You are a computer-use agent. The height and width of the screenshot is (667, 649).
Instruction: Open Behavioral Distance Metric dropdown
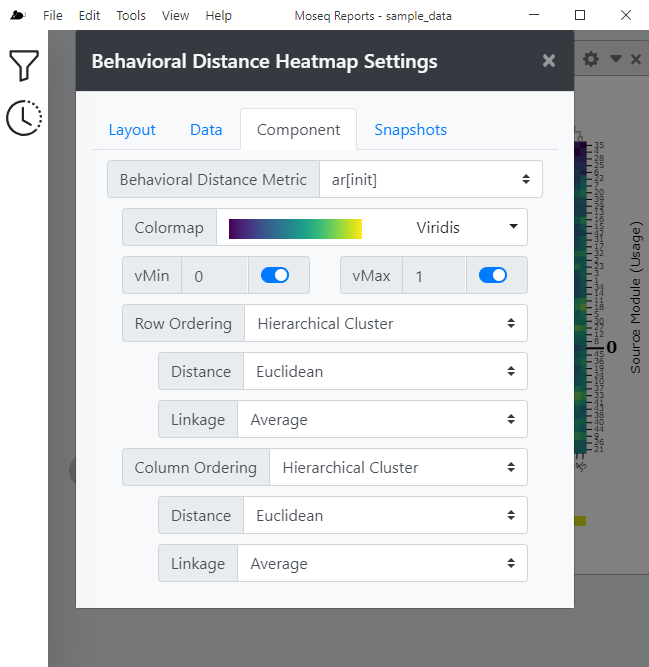[431, 179]
